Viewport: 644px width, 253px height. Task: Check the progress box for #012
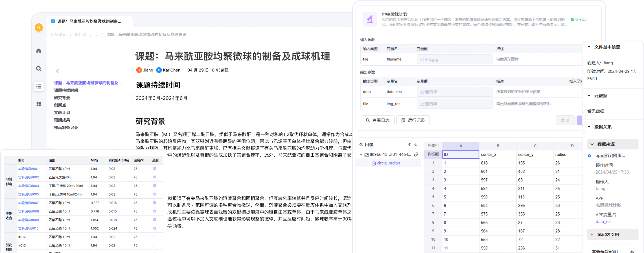point(155,237)
